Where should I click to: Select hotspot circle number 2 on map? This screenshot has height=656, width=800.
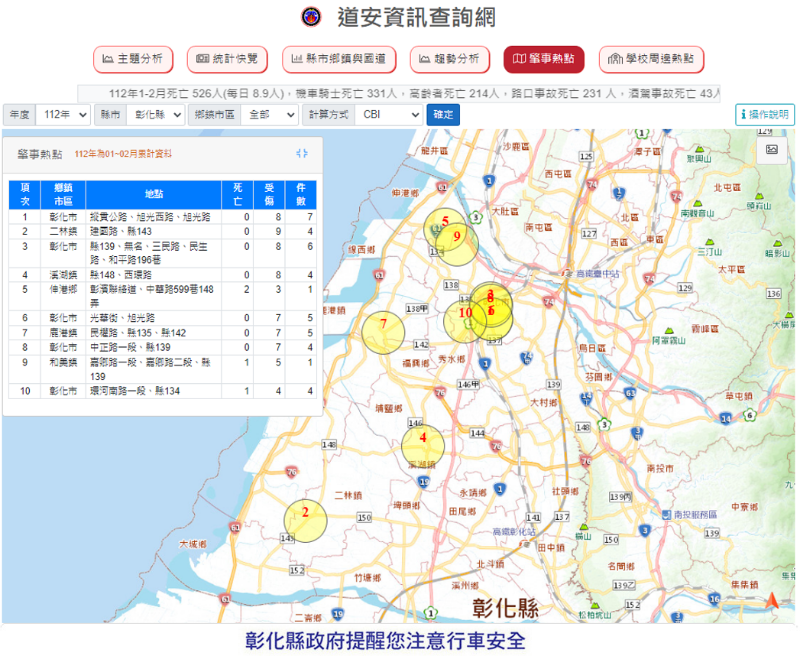tap(306, 519)
